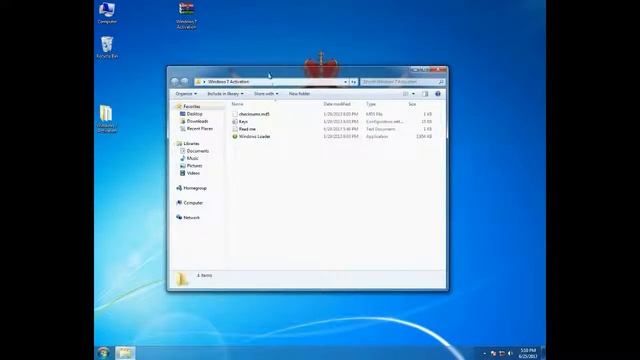Expand the address bar history dropdown
640x360 pixels.
click(345, 82)
